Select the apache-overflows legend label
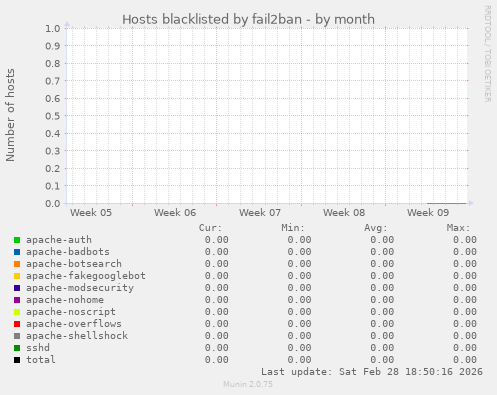This screenshot has width=497, height=395. pos(74,324)
